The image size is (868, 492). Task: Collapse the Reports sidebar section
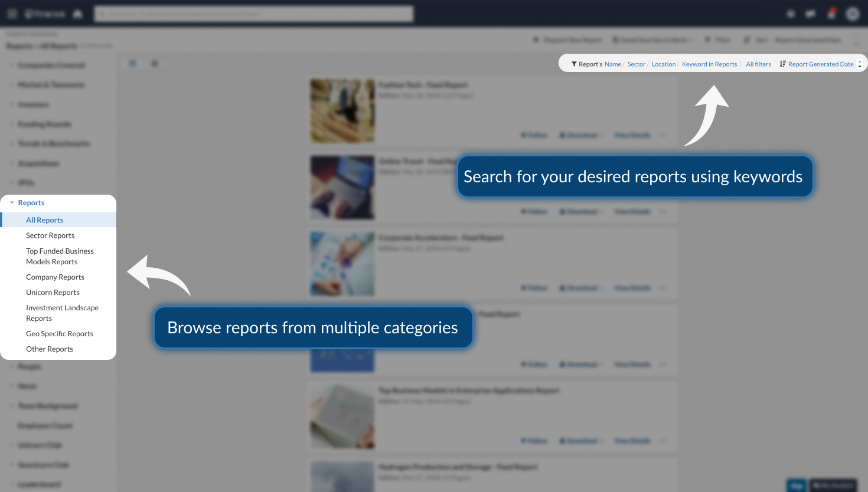pos(12,203)
